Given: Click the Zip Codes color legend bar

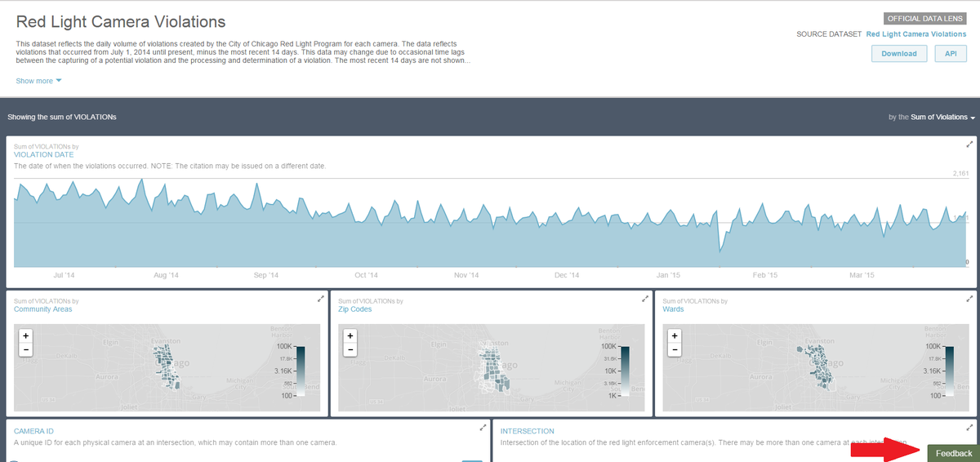Looking at the screenshot, I should click(625, 371).
